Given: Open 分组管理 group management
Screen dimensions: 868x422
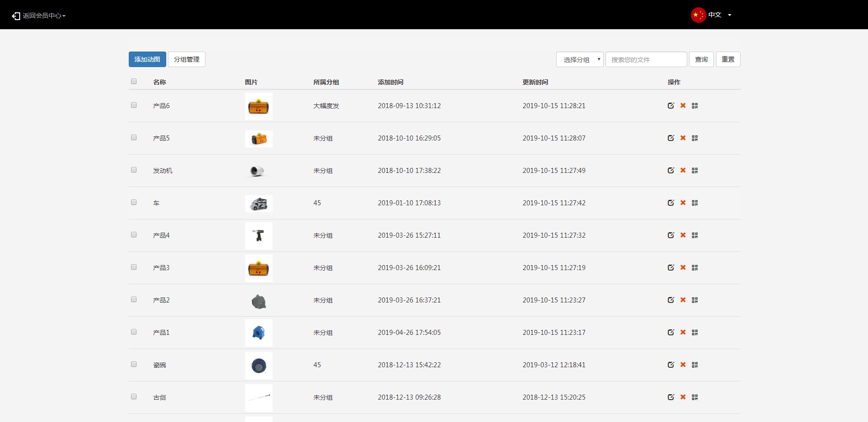Looking at the screenshot, I should click(x=186, y=60).
